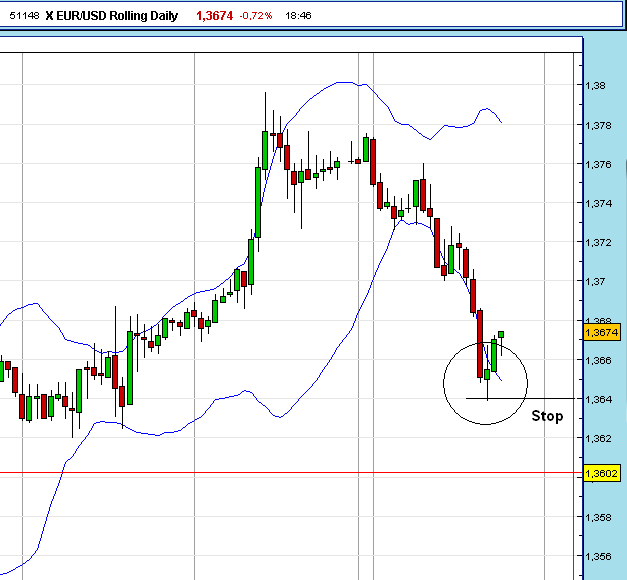Click the 1,376 price axis label
Image resolution: width=627 pixels, height=580 pixels.
[598, 164]
